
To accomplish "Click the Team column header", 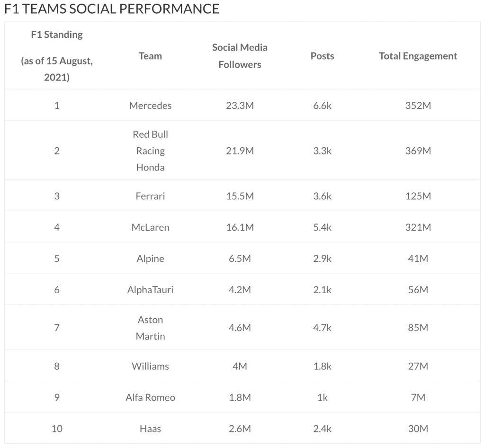I will click(150, 56).
